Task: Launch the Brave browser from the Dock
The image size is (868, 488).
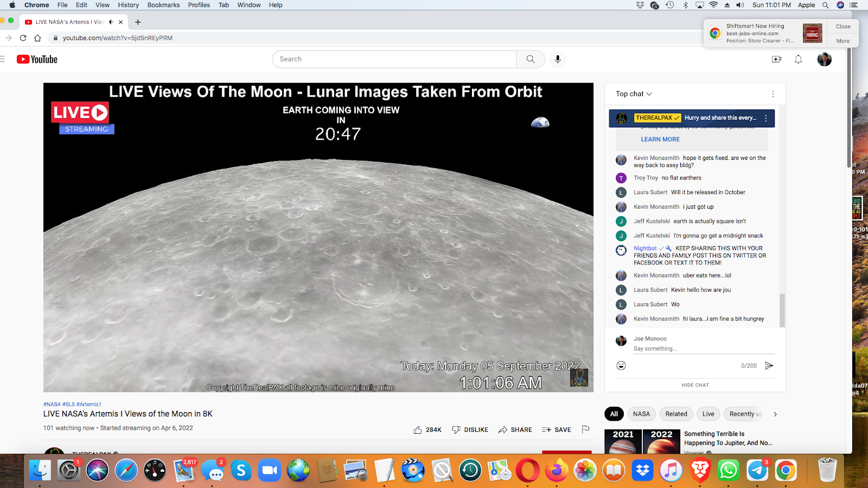Action: (700, 470)
